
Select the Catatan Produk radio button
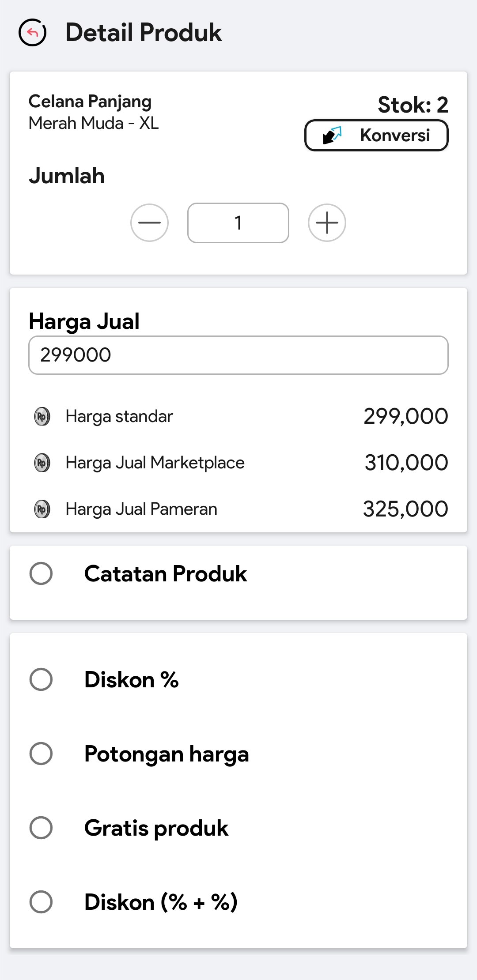click(x=41, y=573)
